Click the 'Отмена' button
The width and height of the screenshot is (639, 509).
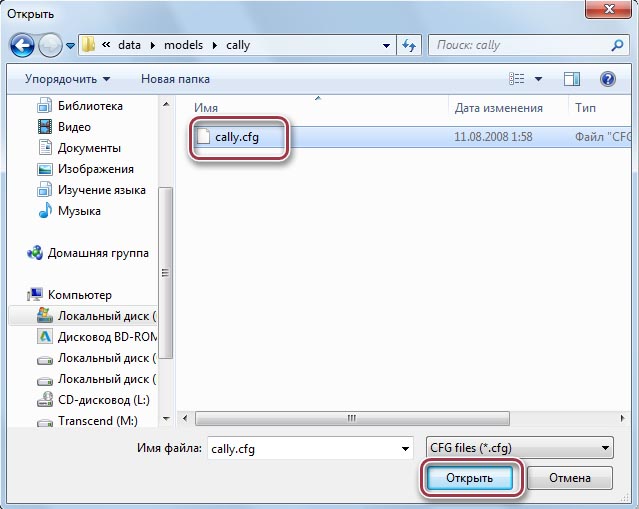(570, 478)
